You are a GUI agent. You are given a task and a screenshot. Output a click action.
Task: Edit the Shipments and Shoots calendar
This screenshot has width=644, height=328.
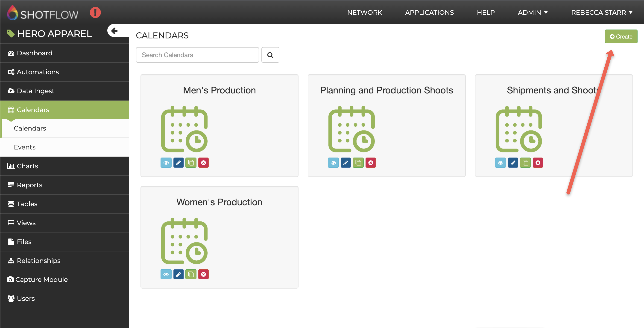pyautogui.click(x=513, y=163)
